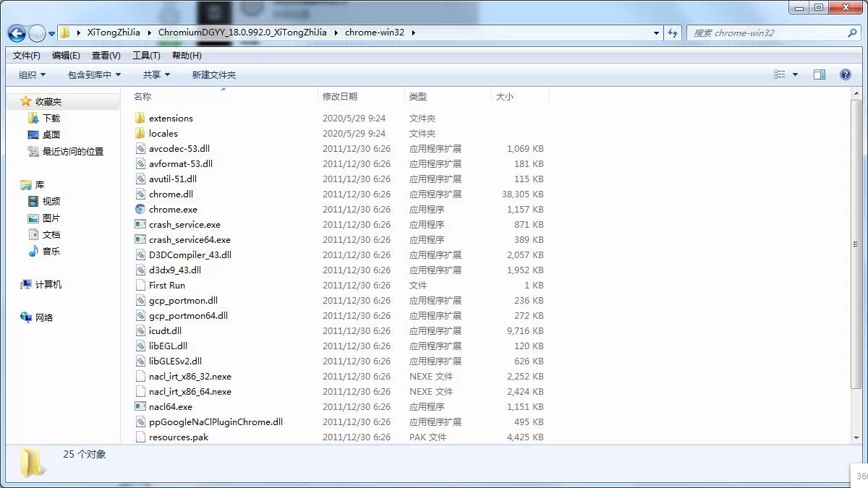
Task: Select 视频 library in the sidebar
Action: pyautogui.click(x=51, y=201)
